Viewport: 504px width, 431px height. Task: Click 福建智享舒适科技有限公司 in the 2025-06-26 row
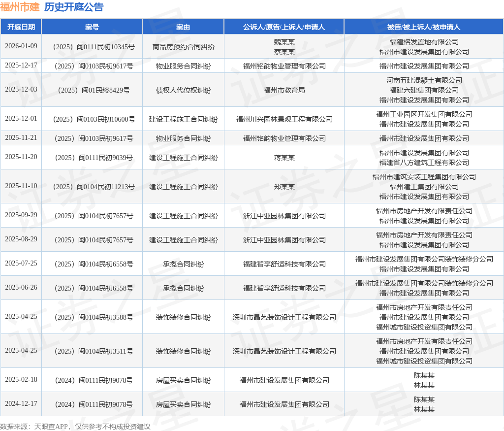pos(284,288)
